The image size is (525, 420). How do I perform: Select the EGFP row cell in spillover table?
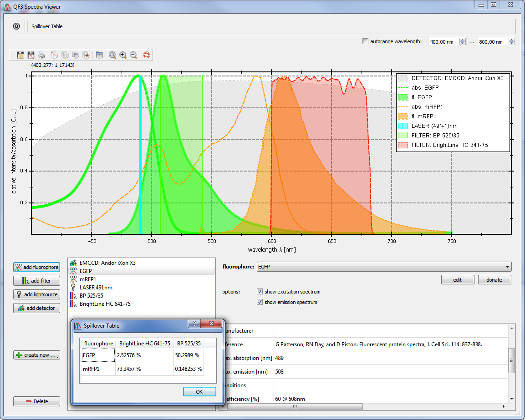98,355
